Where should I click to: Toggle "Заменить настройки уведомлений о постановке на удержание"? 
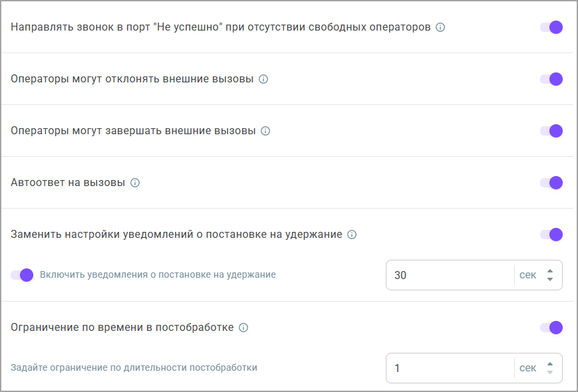550,234
